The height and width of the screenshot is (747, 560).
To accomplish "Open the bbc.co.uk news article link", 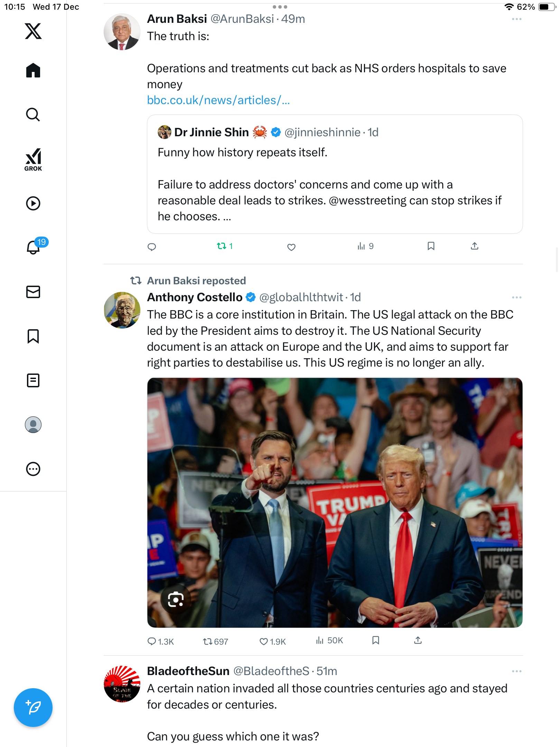I will coord(218,100).
